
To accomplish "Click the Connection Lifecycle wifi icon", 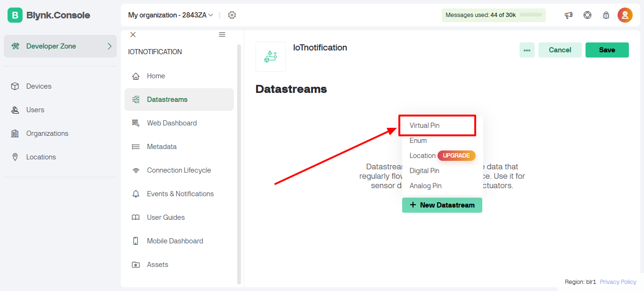I will click(136, 170).
